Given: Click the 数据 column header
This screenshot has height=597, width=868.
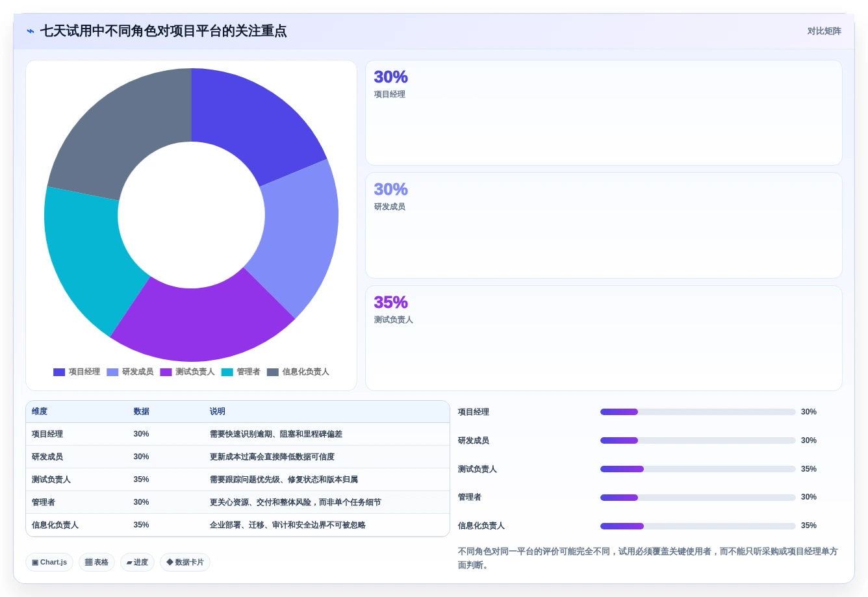Looking at the screenshot, I should pyautogui.click(x=141, y=411).
